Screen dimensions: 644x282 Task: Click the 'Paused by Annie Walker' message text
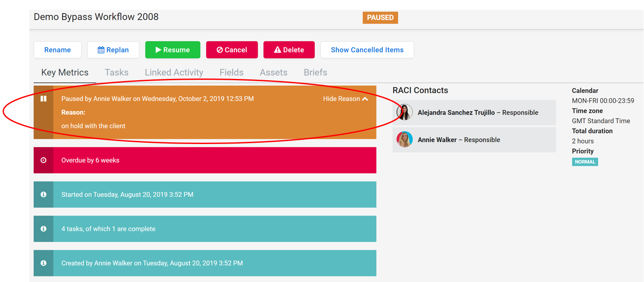(x=158, y=99)
